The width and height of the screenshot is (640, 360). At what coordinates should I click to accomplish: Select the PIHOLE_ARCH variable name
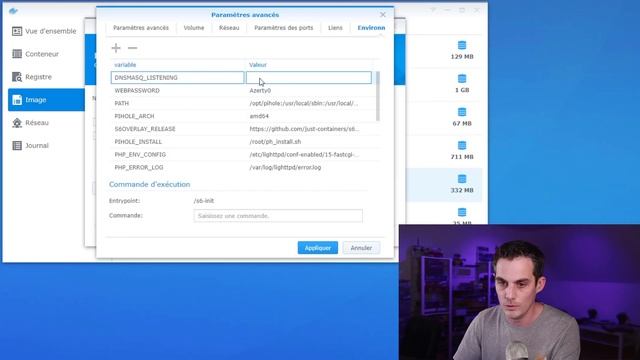tap(134, 116)
